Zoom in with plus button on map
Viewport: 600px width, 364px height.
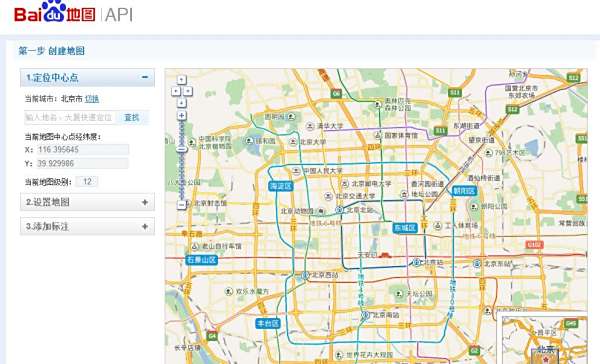pyautogui.click(x=182, y=116)
